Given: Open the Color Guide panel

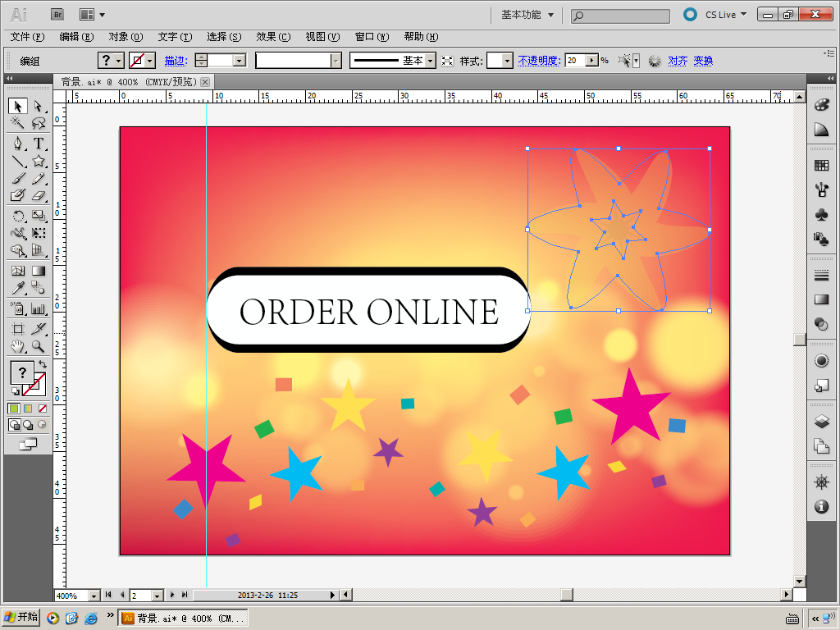Looking at the screenshot, I should (821, 129).
